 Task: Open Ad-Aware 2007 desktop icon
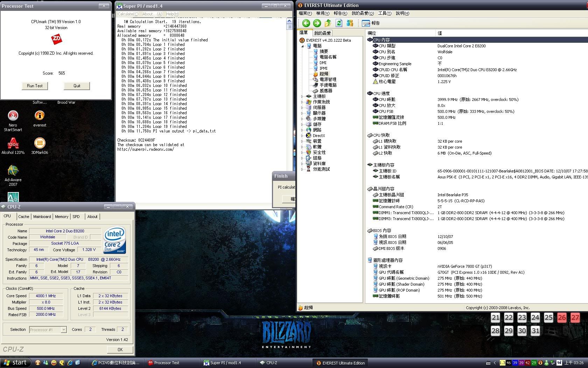pyautogui.click(x=13, y=175)
